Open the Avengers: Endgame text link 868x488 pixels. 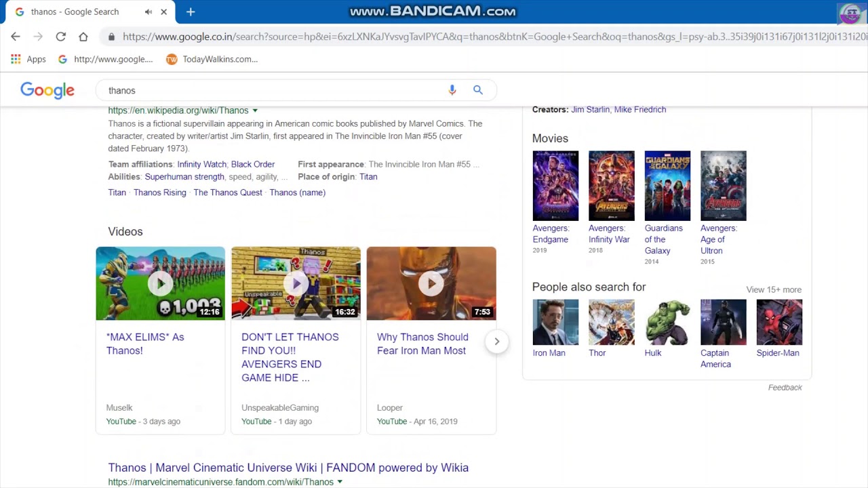pyautogui.click(x=551, y=234)
